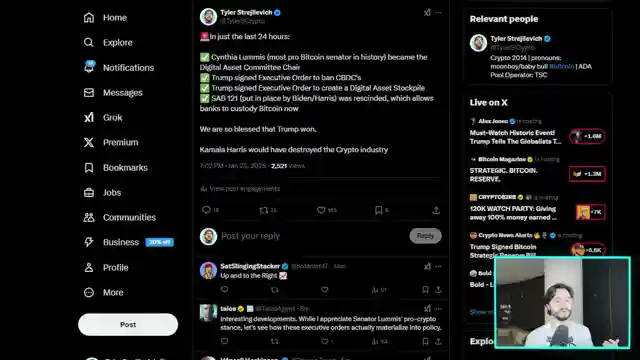The width and height of the screenshot is (640, 360).
Task: Click the Reply button
Action: [425, 236]
